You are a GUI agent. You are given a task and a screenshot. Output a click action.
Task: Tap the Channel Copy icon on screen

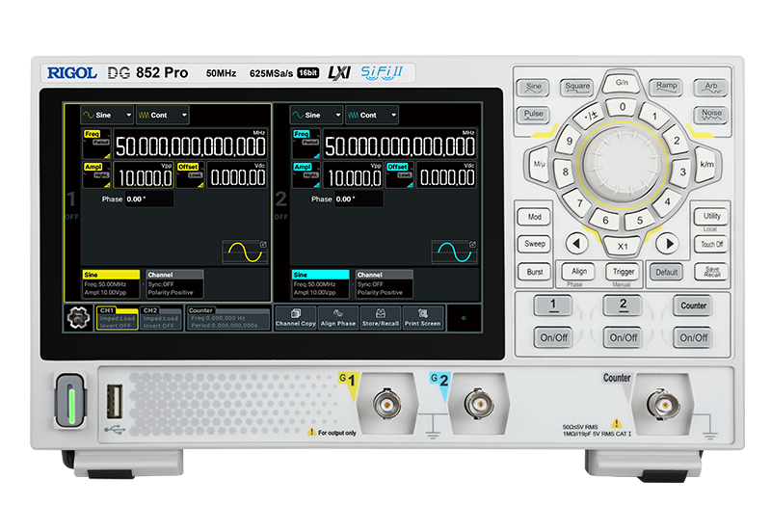pyautogui.click(x=295, y=318)
